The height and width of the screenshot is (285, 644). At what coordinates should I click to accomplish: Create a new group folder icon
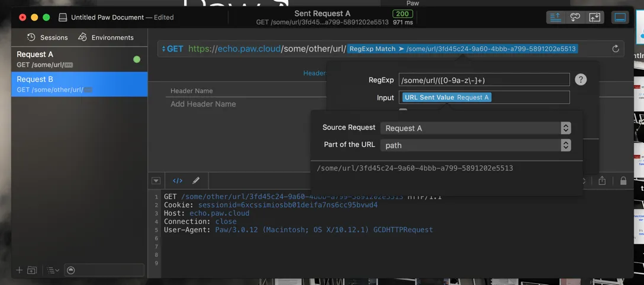(x=32, y=270)
